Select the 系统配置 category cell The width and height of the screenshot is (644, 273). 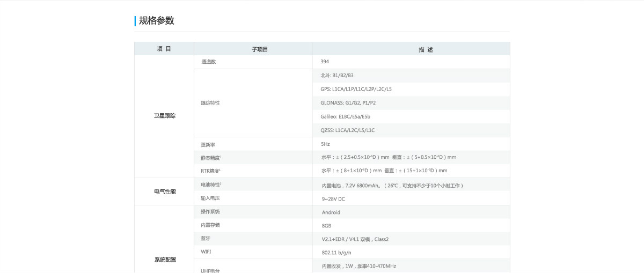(x=165, y=260)
